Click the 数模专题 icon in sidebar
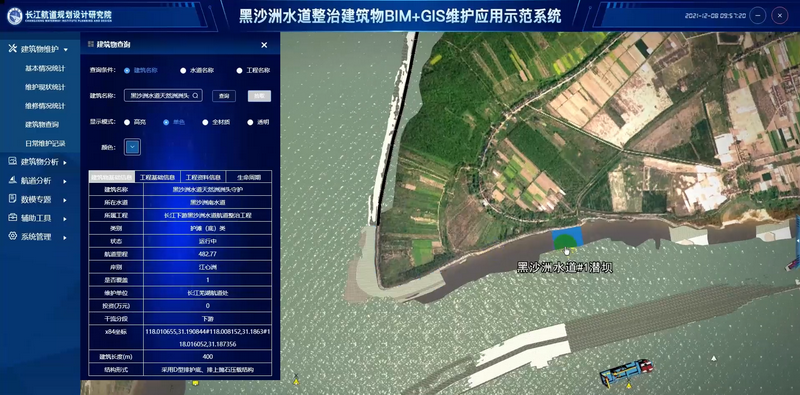Image resolution: width=800 pixels, height=395 pixels. tap(13, 200)
